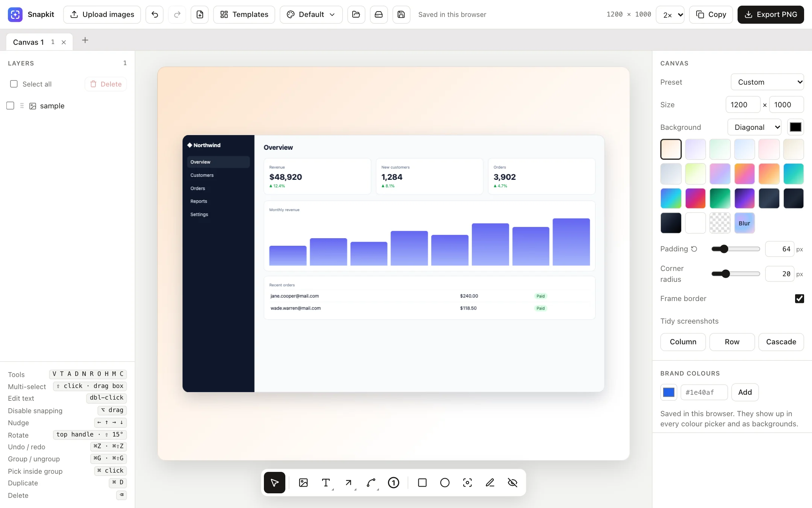Open the 2x export scale dropdown

[x=670, y=15]
